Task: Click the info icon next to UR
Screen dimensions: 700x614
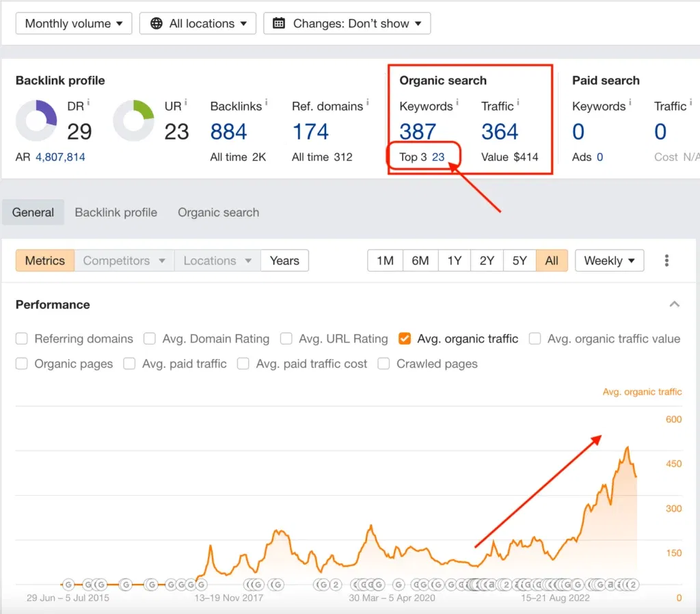Action: click(186, 103)
